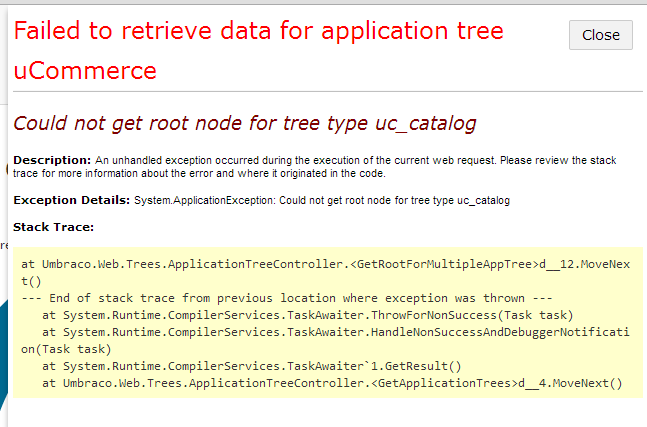Click the 'GetRootForMultipleAppTree' stack trace line
The width and height of the screenshot is (647, 427).
(x=326, y=273)
